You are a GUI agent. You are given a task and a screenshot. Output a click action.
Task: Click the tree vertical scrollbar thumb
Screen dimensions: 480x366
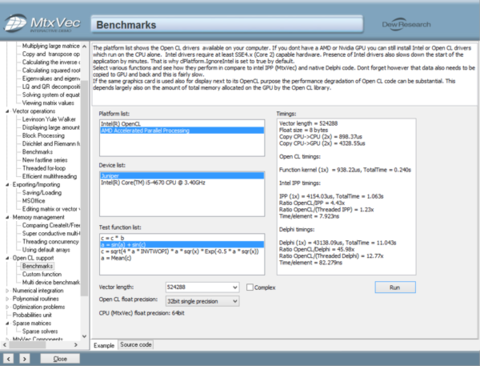pyautogui.click(x=84, y=188)
